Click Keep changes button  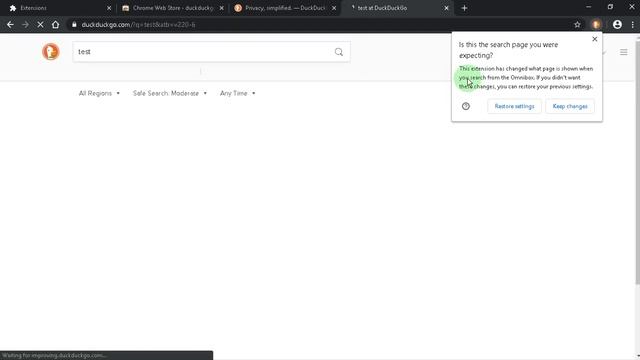570,106
